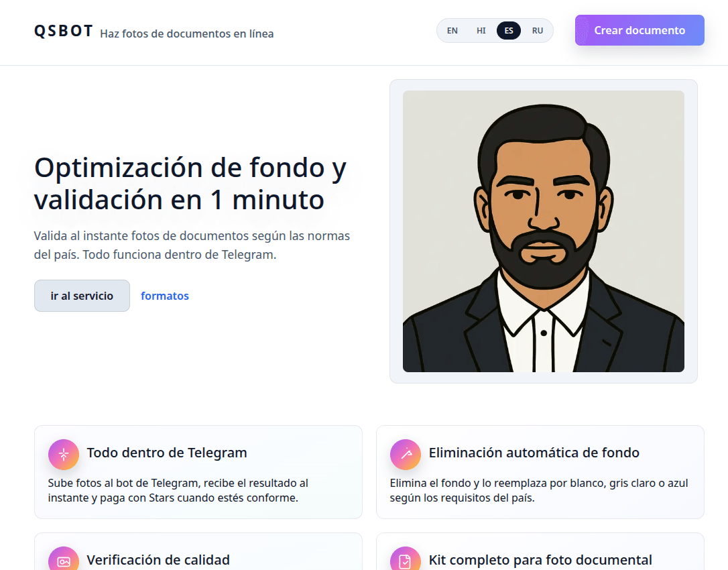Click the document check icon beside Kit completo
This screenshot has width=728, height=570.
click(x=406, y=561)
